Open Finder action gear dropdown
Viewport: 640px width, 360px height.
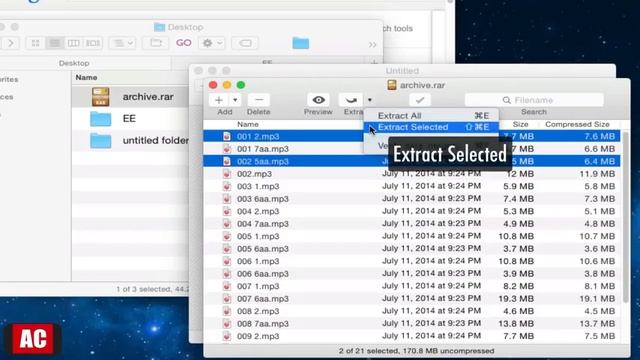point(212,43)
